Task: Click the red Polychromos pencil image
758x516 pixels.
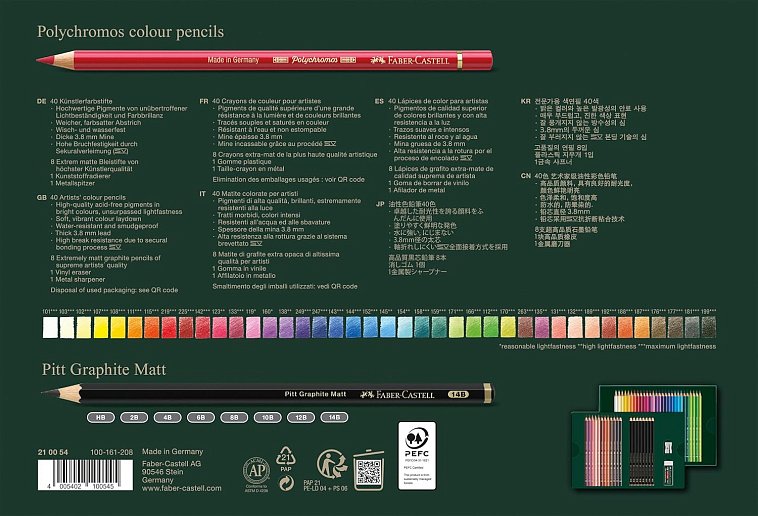Action: tap(264, 60)
